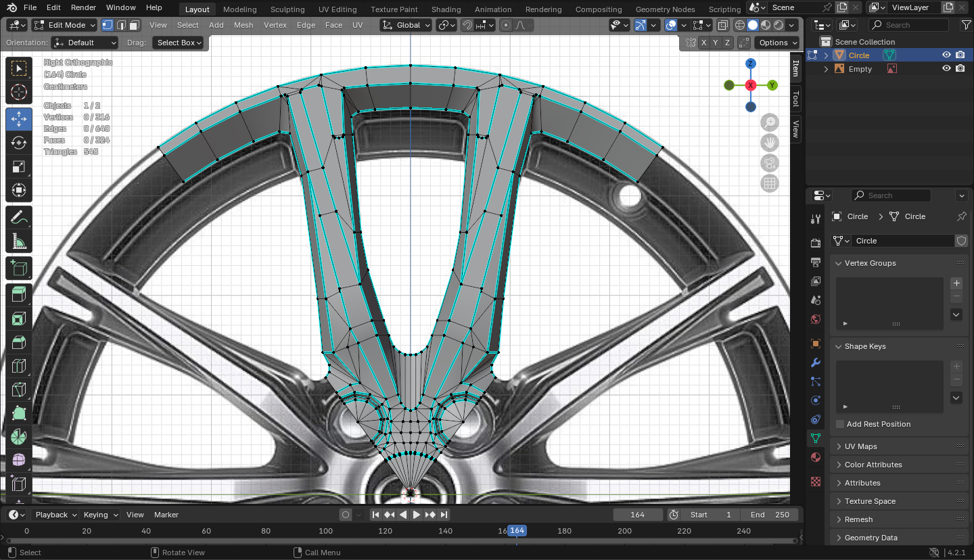Open the World properties tab
974x560 pixels.
coord(816,319)
